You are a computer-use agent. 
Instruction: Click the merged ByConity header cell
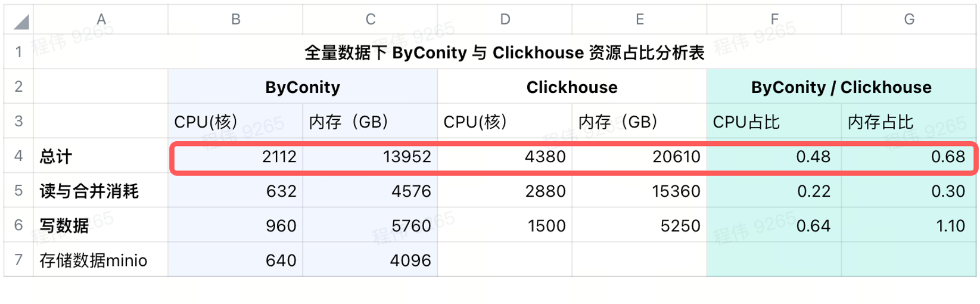coord(303,87)
